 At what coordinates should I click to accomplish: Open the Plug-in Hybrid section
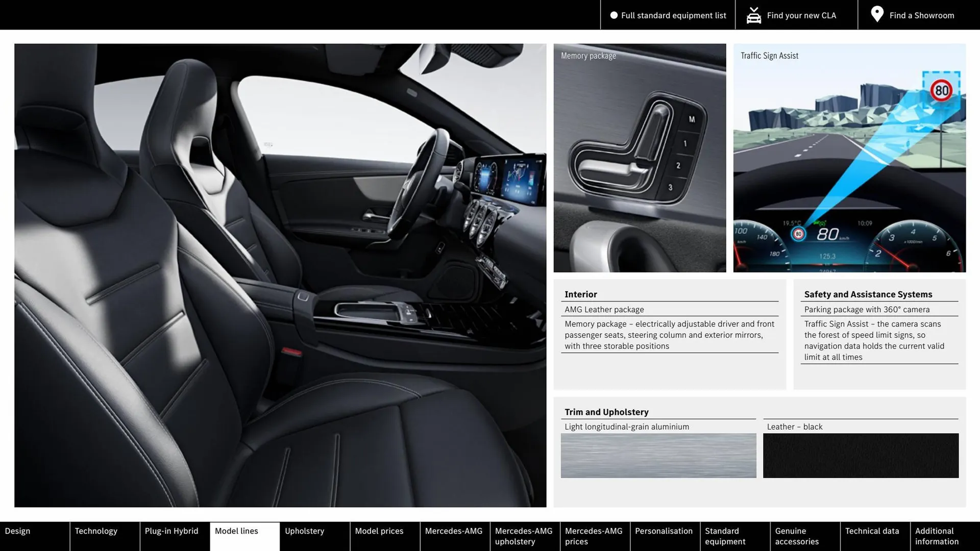[x=171, y=531]
